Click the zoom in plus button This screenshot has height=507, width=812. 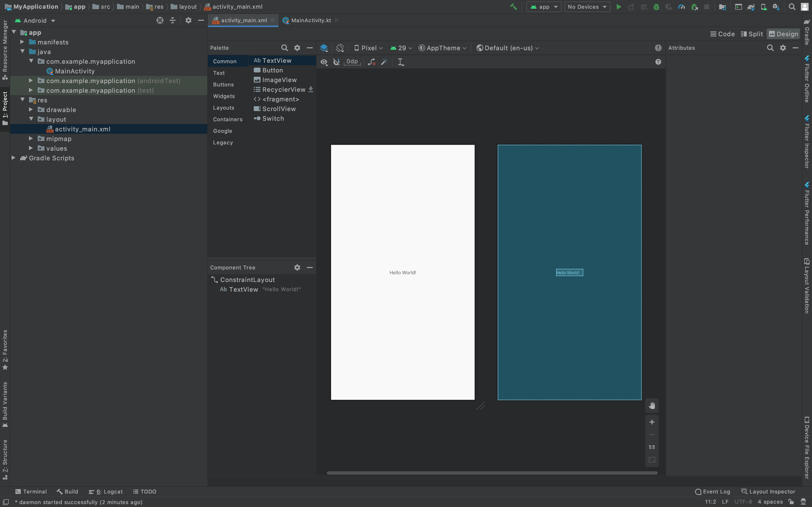[652, 422]
